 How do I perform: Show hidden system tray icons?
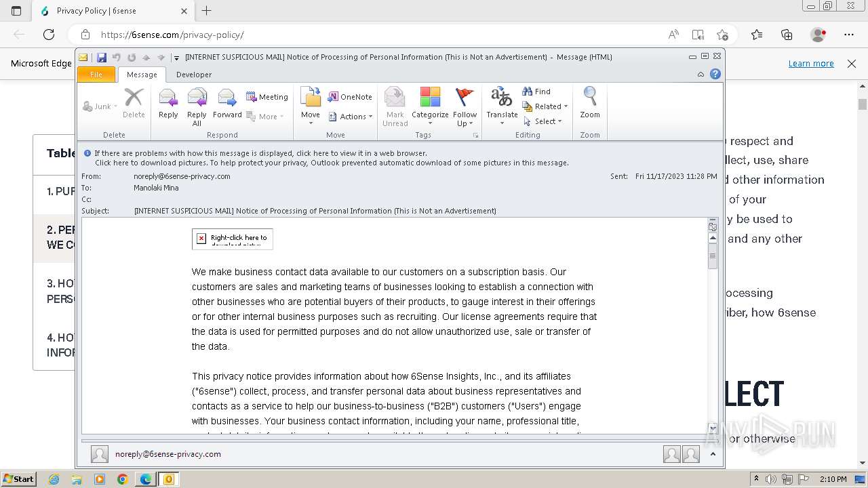coord(757,479)
